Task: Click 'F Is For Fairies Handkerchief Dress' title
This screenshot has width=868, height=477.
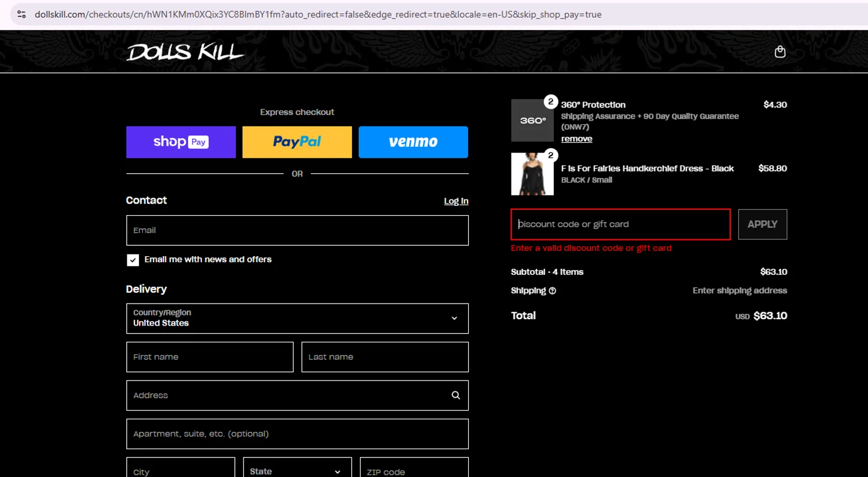Action: point(647,169)
